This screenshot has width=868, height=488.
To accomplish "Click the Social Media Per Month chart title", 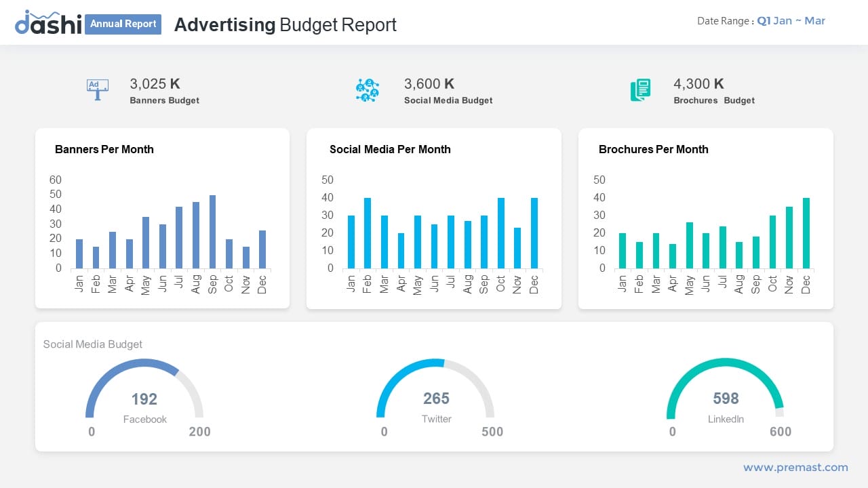I will point(390,149).
